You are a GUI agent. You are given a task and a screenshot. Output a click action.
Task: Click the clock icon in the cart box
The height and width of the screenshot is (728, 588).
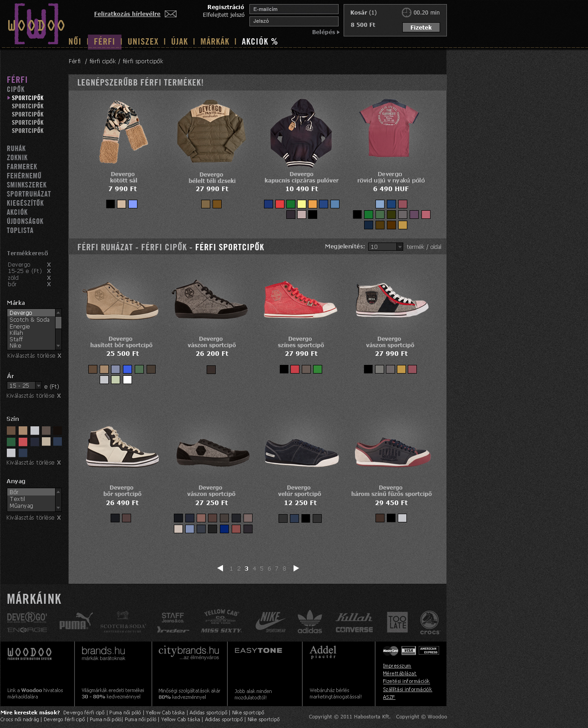(x=406, y=13)
